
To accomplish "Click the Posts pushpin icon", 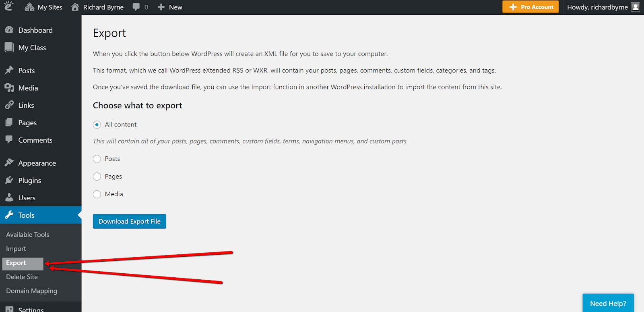I will click(9, 70).
